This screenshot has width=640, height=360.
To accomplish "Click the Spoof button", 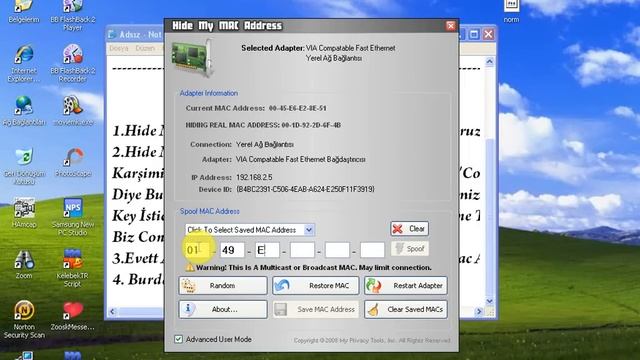I will coord(409,249).
